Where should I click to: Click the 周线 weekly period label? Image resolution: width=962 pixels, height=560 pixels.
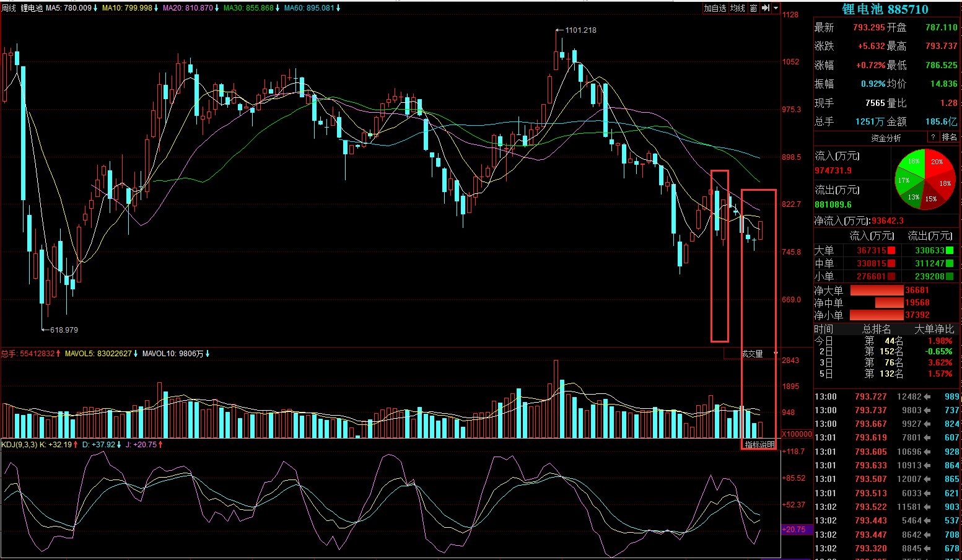tap(9, 8)
